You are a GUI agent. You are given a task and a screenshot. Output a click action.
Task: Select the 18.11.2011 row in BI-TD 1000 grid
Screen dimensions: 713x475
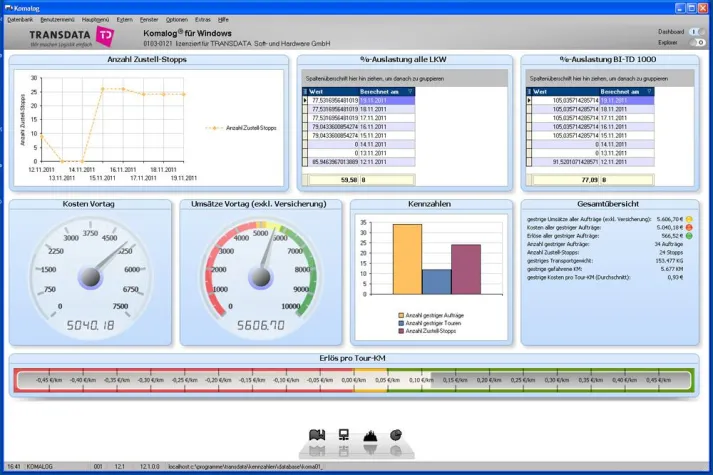click(x=590, y=109)
